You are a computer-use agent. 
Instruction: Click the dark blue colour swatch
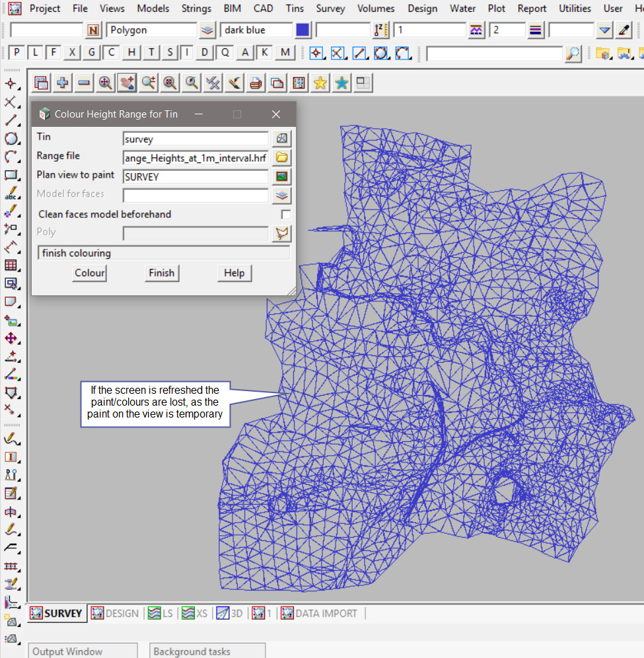(x=303, y=30)
